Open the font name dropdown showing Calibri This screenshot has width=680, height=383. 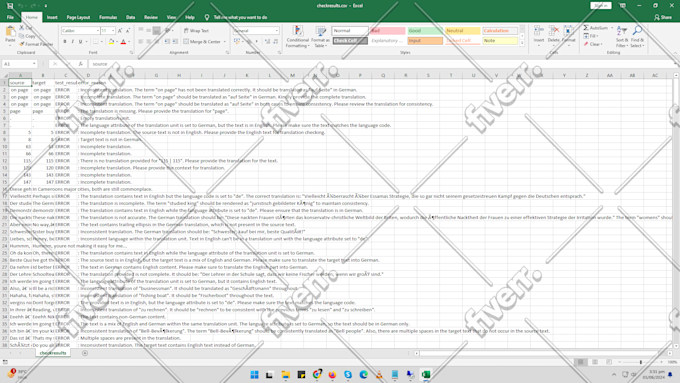98,31
